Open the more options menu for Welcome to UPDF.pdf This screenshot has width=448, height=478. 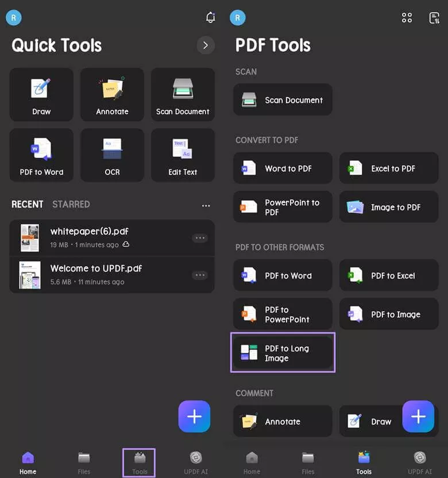click(200, 275)
